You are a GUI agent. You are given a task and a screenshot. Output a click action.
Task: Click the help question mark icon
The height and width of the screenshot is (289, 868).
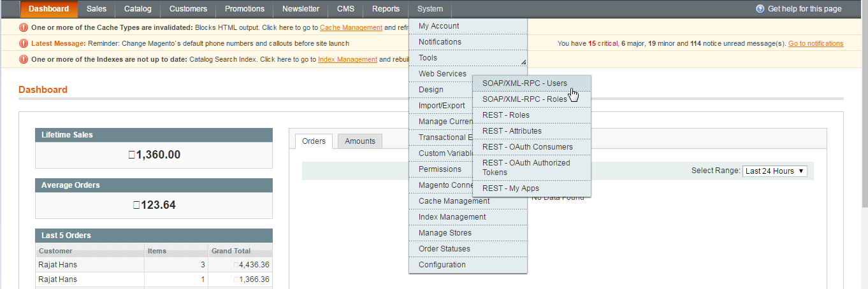760,9
